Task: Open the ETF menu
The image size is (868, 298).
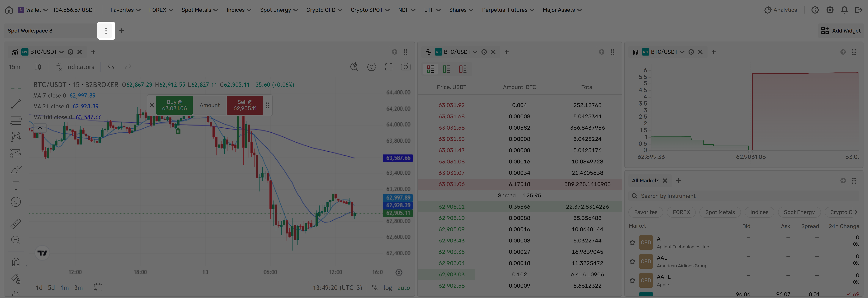Action: pos(432,10)
